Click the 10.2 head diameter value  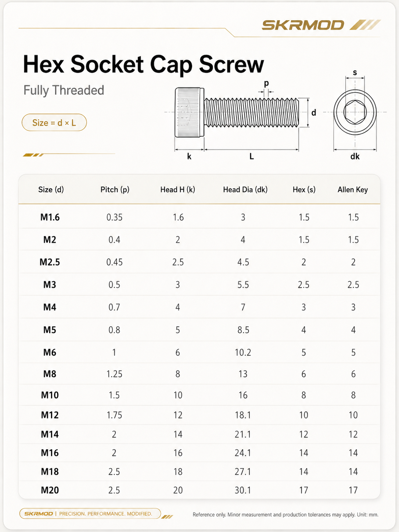[243, 352]
